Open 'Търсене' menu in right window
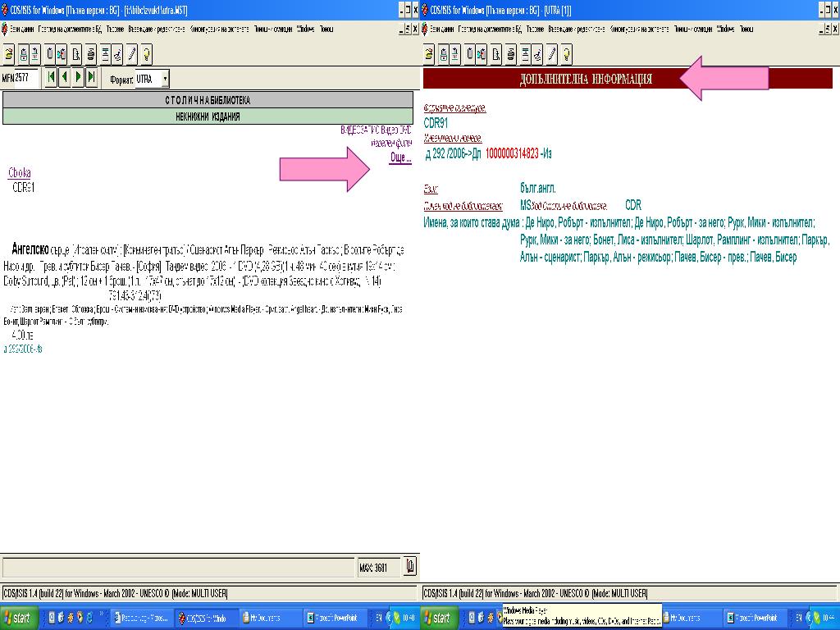 click(x=535, y=29)
